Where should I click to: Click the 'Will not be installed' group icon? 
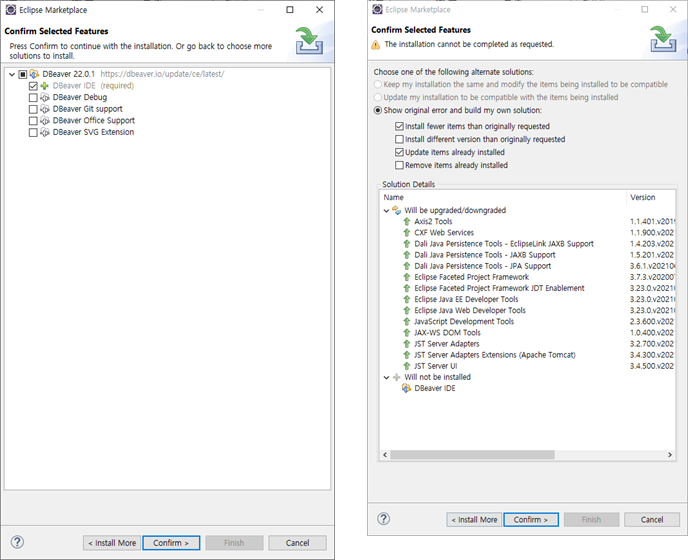point(397,377)
